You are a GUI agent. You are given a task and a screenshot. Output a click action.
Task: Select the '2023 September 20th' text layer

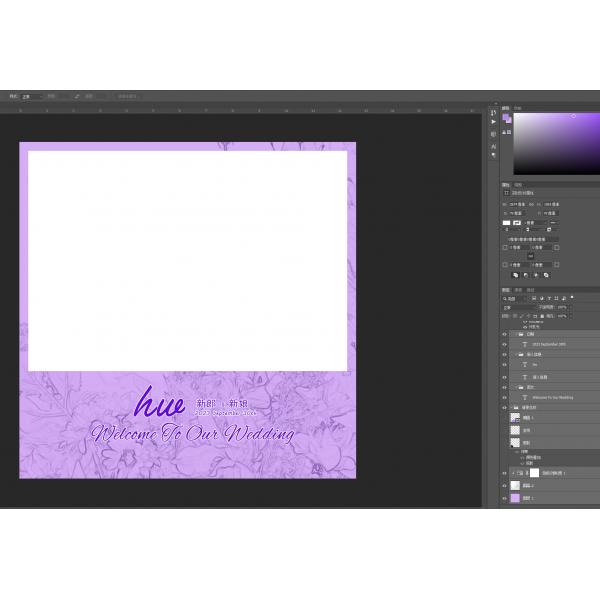click(549, 343)
